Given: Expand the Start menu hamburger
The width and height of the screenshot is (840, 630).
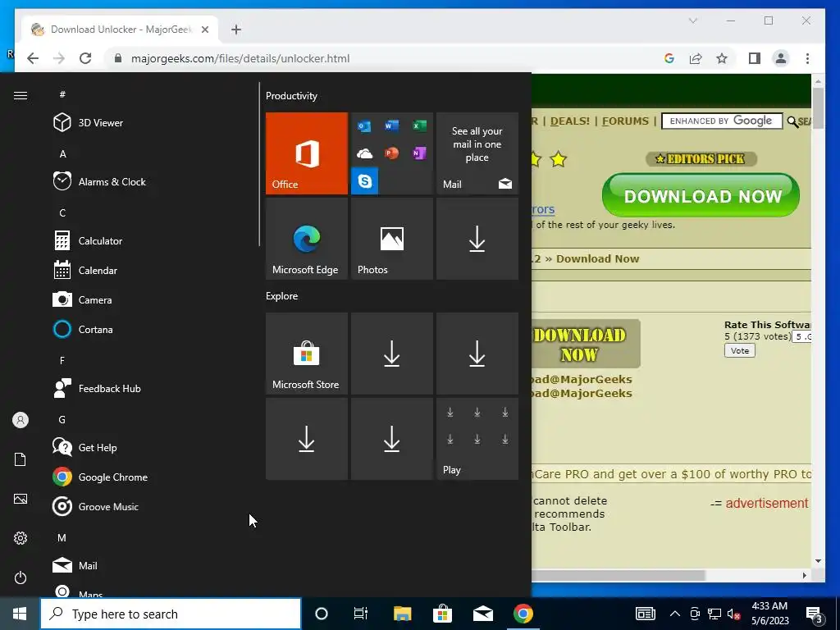Looking at the screenshot, I should [x=21, y=95].
